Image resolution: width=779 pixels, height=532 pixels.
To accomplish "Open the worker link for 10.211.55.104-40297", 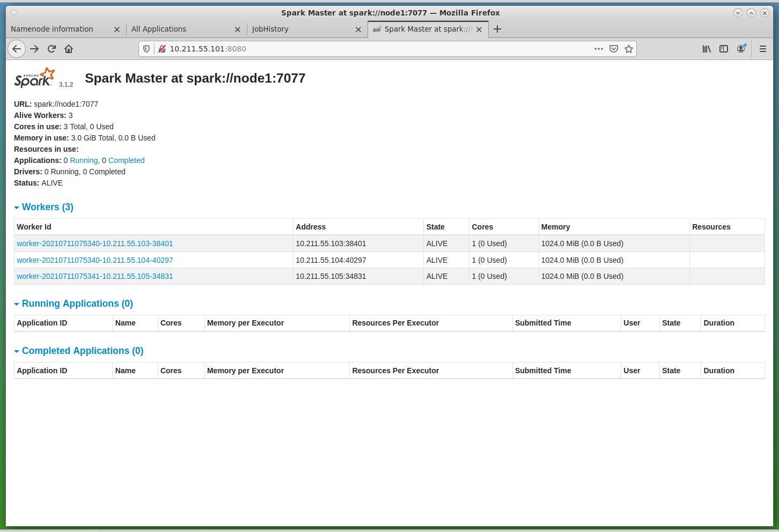I will 95,260.
